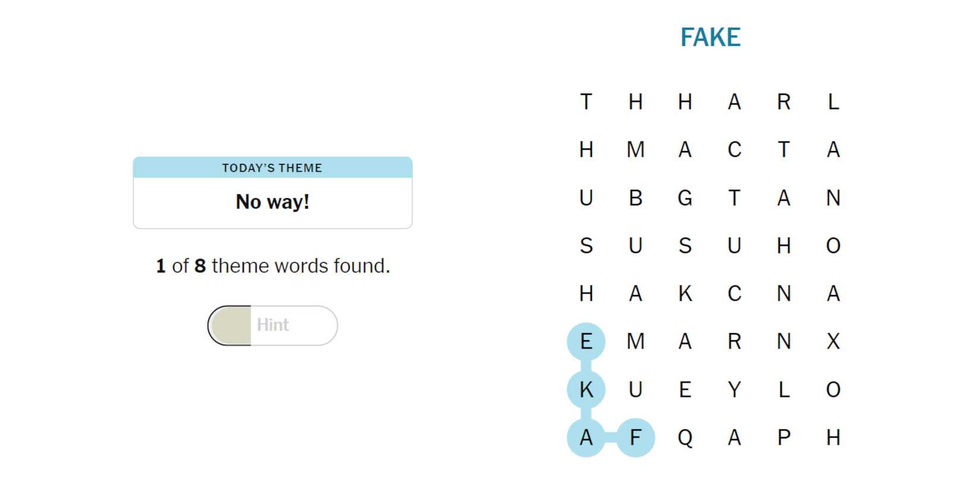Click the unhighlighted K tile in the grid

(x=685, y=293)
